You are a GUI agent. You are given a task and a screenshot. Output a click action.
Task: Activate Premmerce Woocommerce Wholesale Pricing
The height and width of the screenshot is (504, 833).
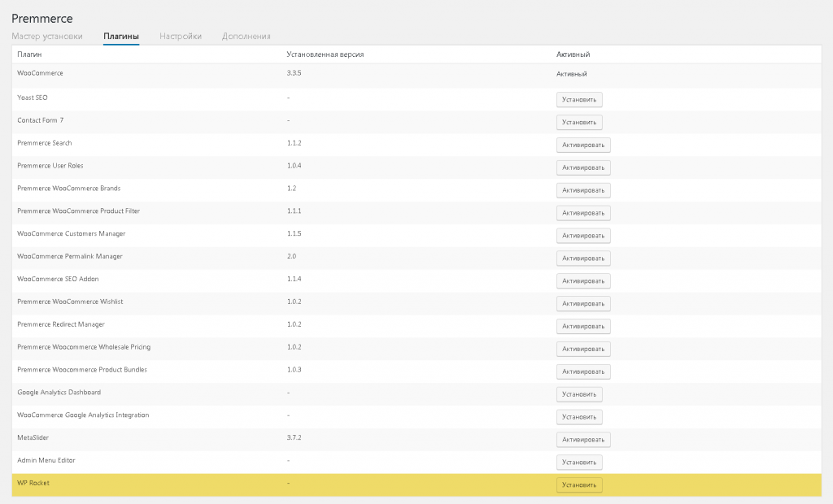(x=583, y=349)
